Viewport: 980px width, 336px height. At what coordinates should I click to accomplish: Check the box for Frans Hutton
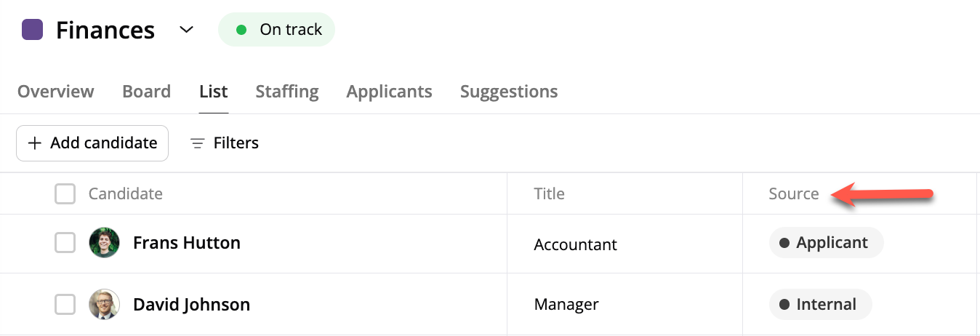click(x=65, y=243)
